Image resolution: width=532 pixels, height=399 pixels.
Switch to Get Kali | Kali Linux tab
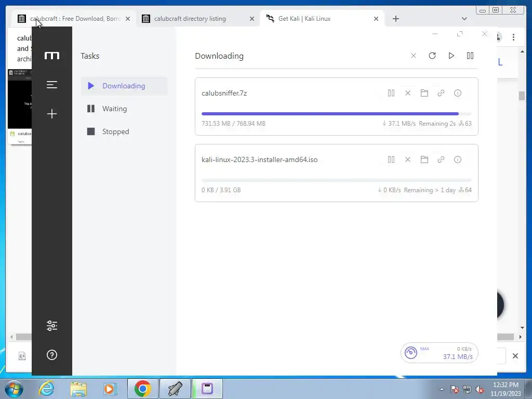[322, 19]
